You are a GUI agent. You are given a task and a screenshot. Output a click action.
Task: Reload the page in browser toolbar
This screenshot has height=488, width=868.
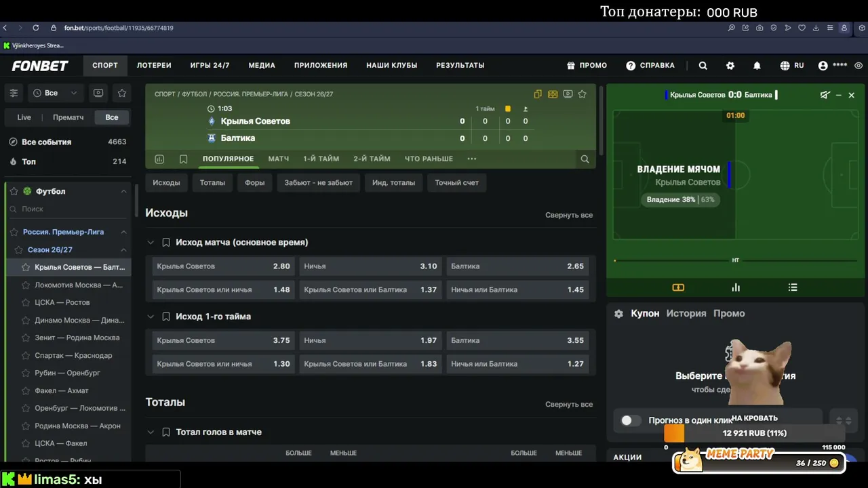[35, 28]
